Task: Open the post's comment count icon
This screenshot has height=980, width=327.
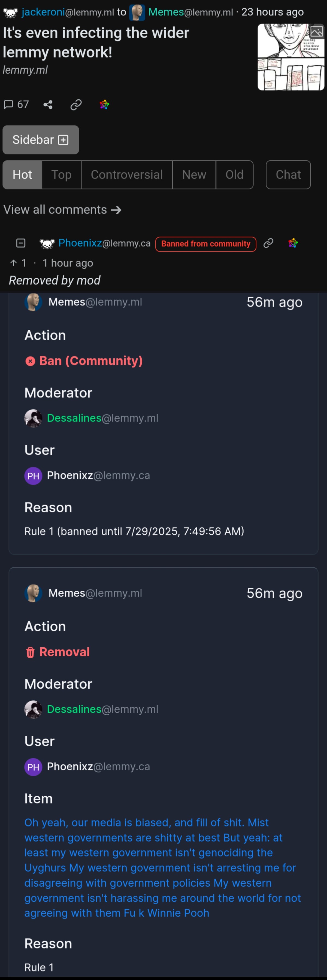Action: 16,104
